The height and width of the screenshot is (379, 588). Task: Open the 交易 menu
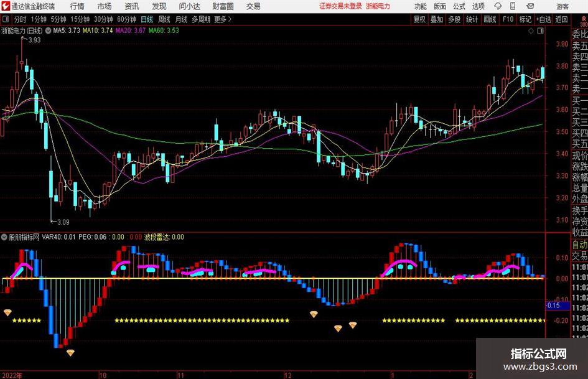coord(253,6)
